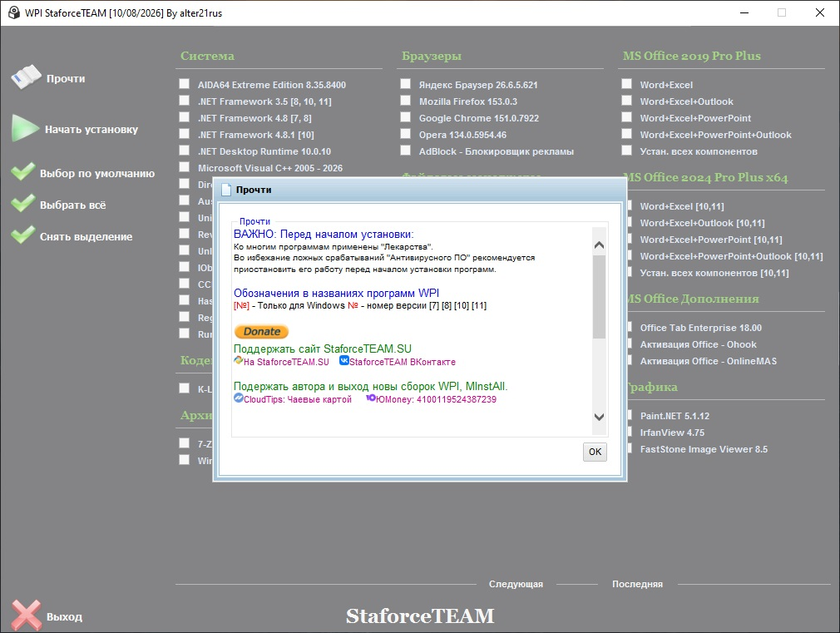Click checkmark icon beside Выбрать всё

click(x=23, y=203)
